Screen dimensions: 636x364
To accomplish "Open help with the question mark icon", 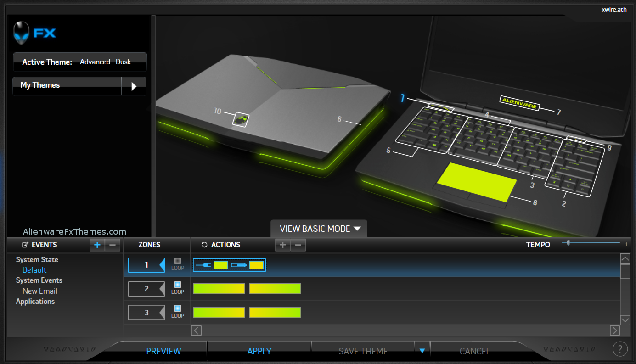I will pyautogui.click(x=620, y=349).
